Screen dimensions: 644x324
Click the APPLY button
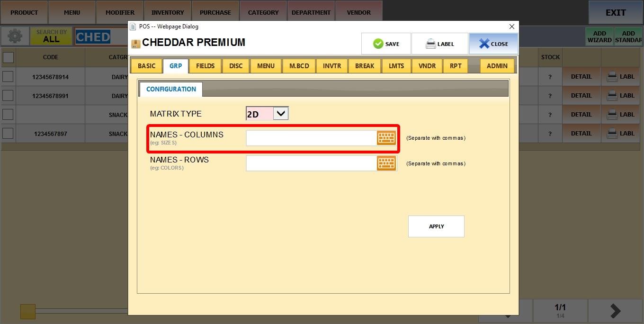click(436, 226)
